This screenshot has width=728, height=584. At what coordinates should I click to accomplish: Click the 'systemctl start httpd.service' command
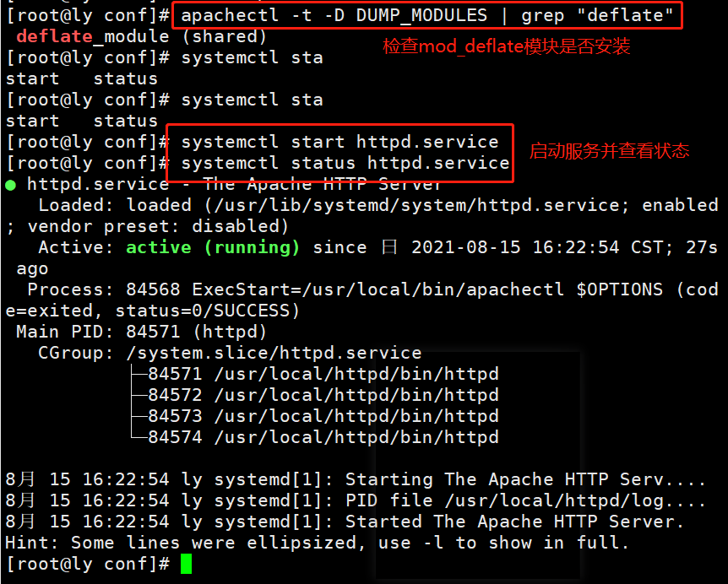click(340, 142)
